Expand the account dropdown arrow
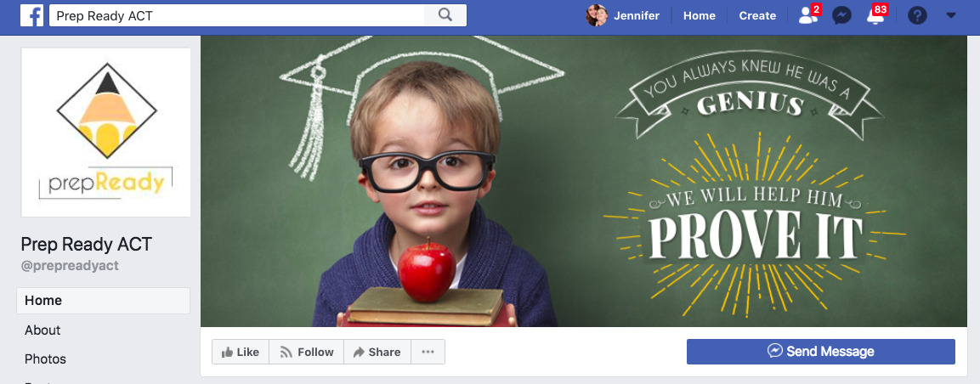The image size is (980, 384). pos(950,15)
